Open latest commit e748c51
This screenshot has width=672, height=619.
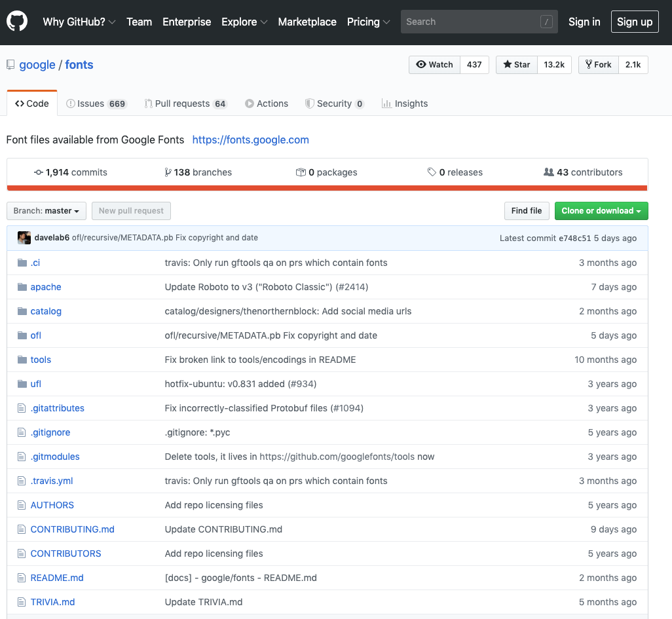click(x=574, y=238)
